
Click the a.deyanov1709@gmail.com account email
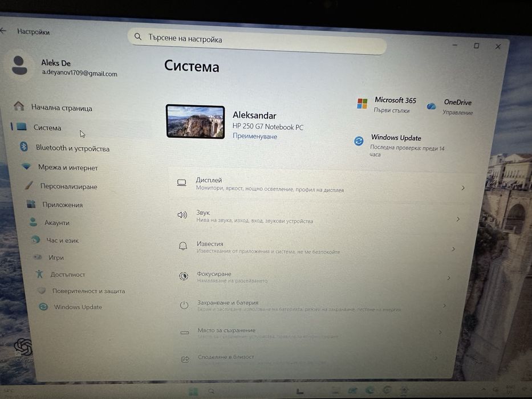[x=80, y=73]
